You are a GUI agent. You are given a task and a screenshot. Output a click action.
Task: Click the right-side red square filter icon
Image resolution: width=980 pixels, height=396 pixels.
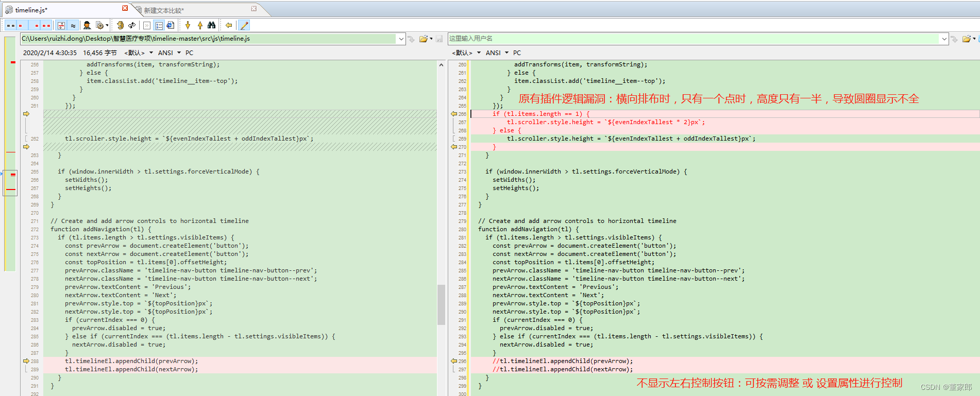tap(36, 25)
